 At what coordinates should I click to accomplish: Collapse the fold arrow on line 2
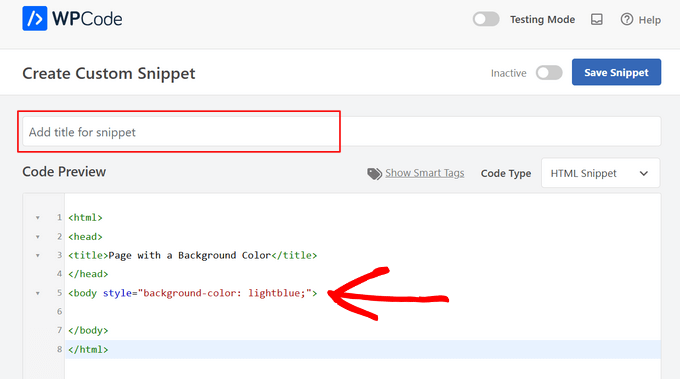[x=38, y=237]
